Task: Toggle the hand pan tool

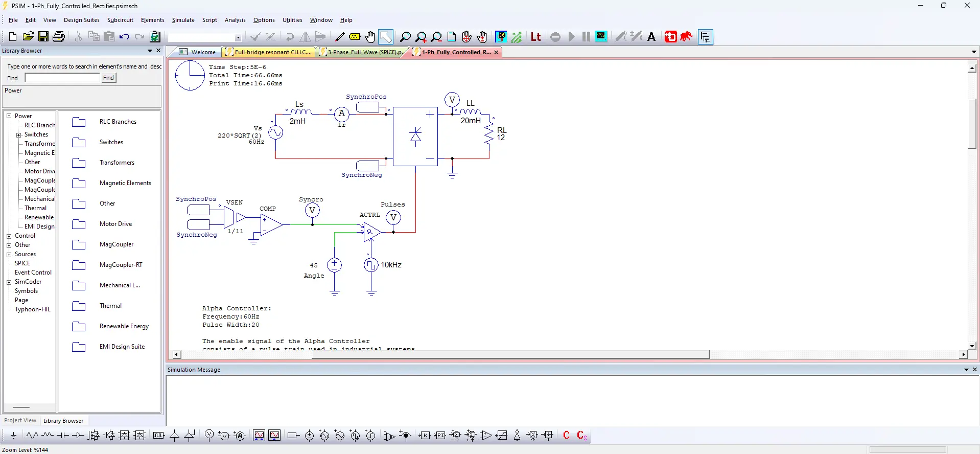Action: tap(370, 37)
